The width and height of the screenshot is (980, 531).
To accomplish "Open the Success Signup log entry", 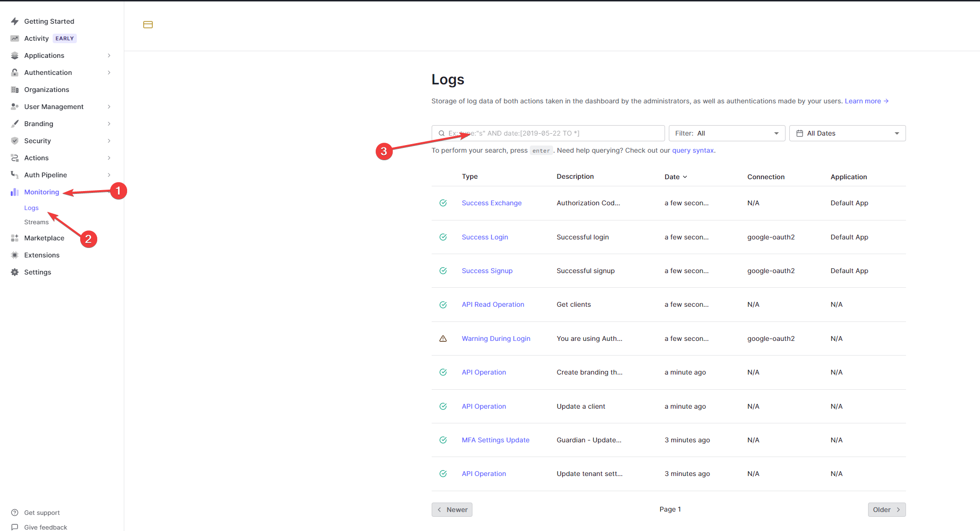I will 487,271.
